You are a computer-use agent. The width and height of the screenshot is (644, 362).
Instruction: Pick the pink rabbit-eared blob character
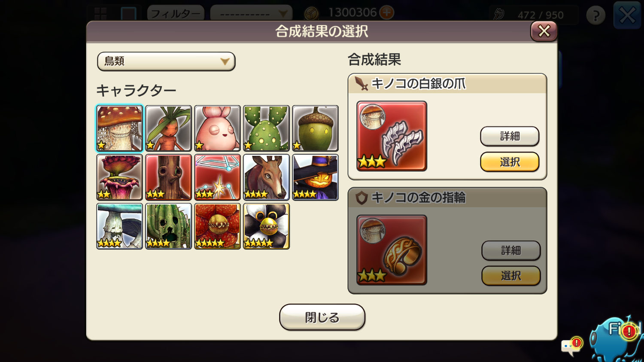pos(217,128)
